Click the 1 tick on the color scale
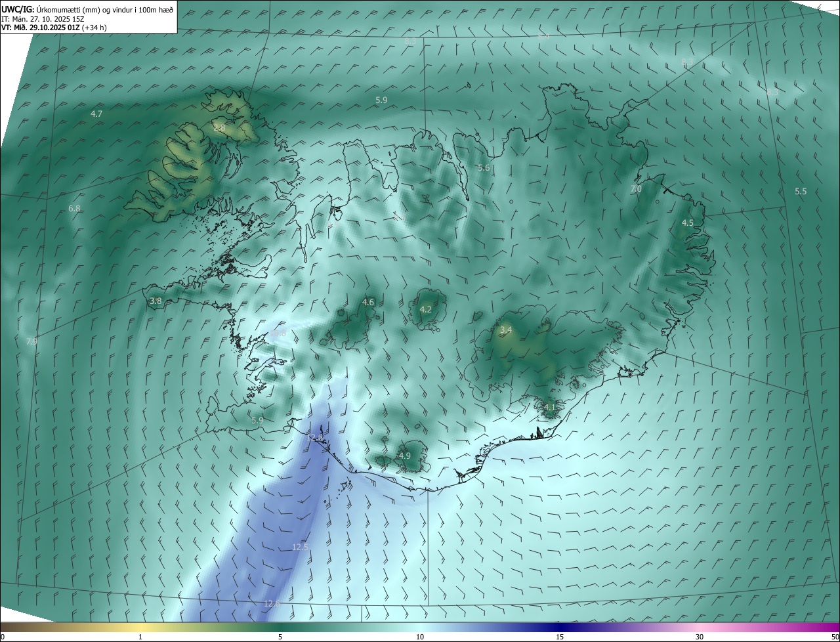 click(140, 637)
